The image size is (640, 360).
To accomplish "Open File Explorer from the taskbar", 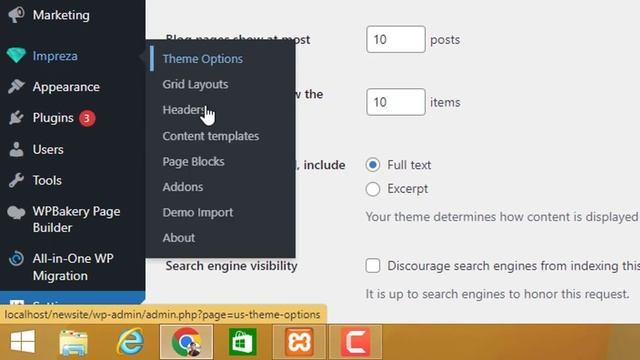I will (x=73, y=342).
